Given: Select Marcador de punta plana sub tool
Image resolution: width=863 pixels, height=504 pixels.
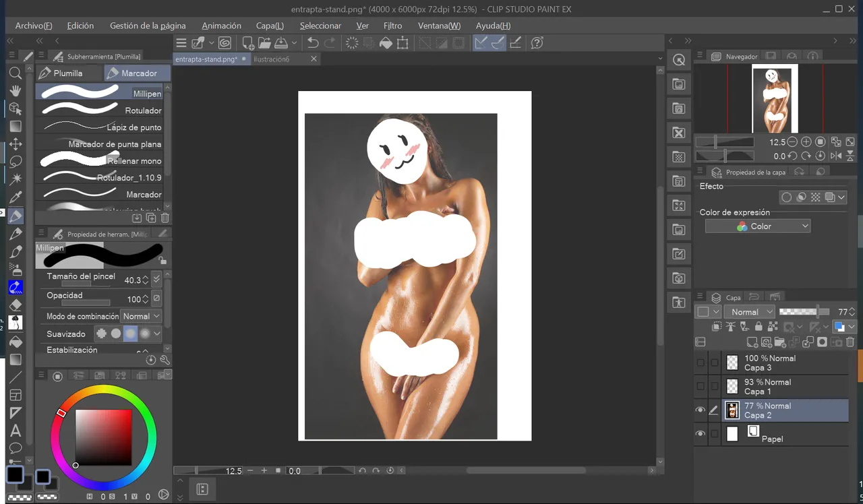Looking at the screenshot, I should [x=100, y=144].
